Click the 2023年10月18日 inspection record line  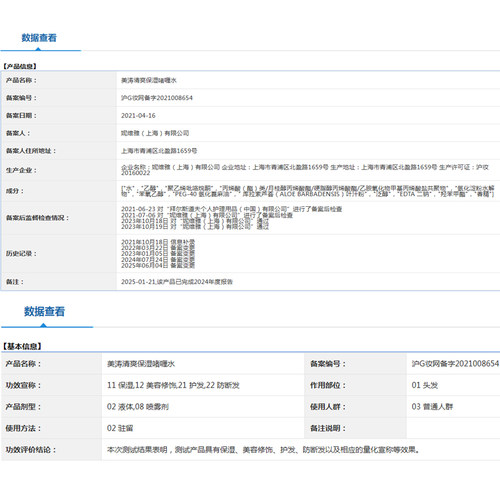coord(195,221)
